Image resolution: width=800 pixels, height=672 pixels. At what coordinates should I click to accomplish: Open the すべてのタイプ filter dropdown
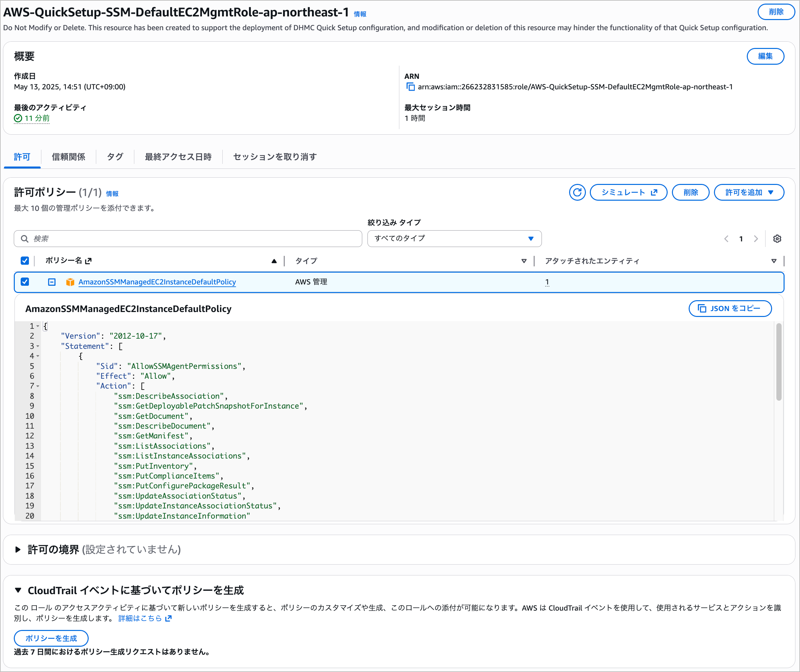(x=454, y=239)
